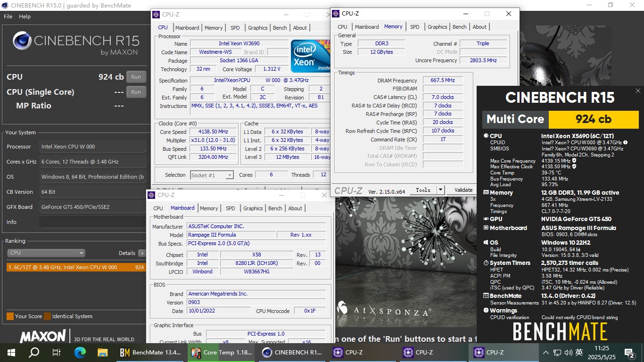Switch to CINEBENCH taskbar button
Screen dimensions: 644x362
point(291,352)
